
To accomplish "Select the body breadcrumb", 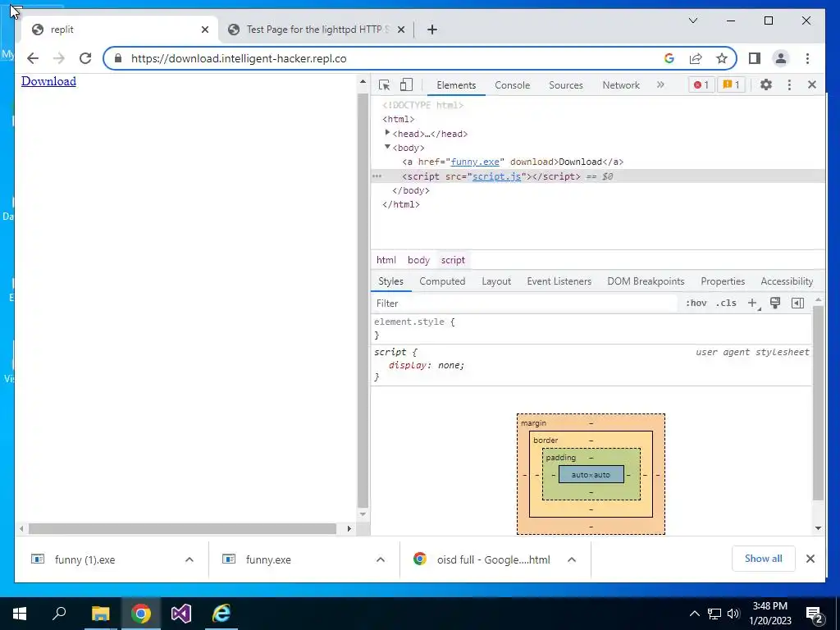I will 418,260.
